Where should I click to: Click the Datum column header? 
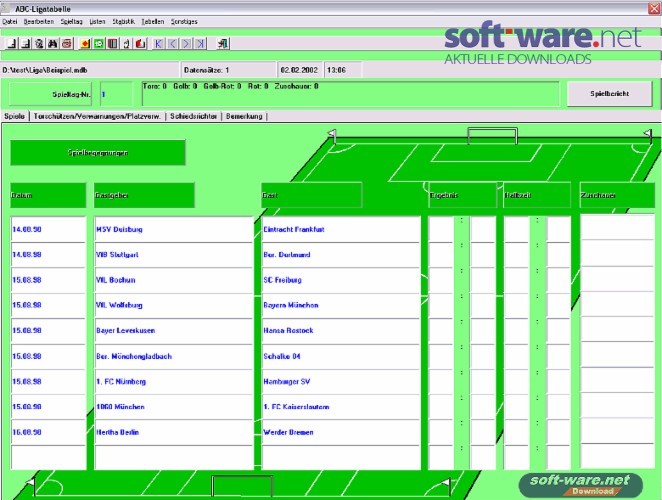click(x=48, y=195)
